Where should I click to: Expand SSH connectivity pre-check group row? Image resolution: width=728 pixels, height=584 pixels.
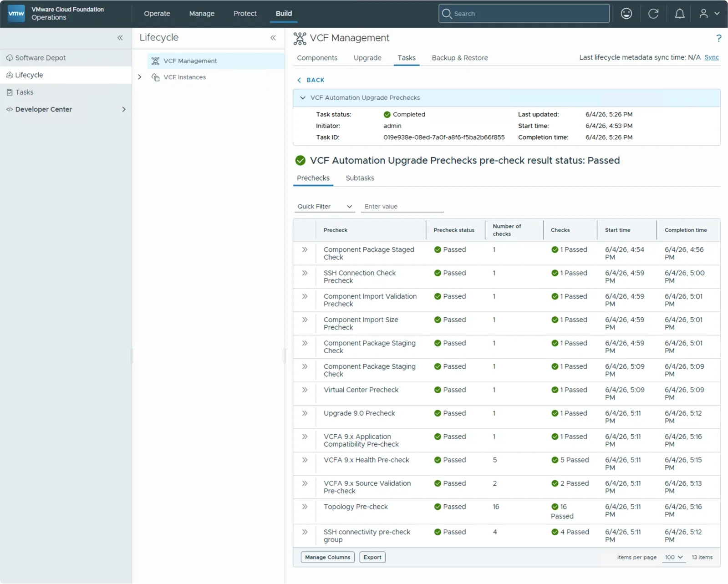[x=305, y=532]
